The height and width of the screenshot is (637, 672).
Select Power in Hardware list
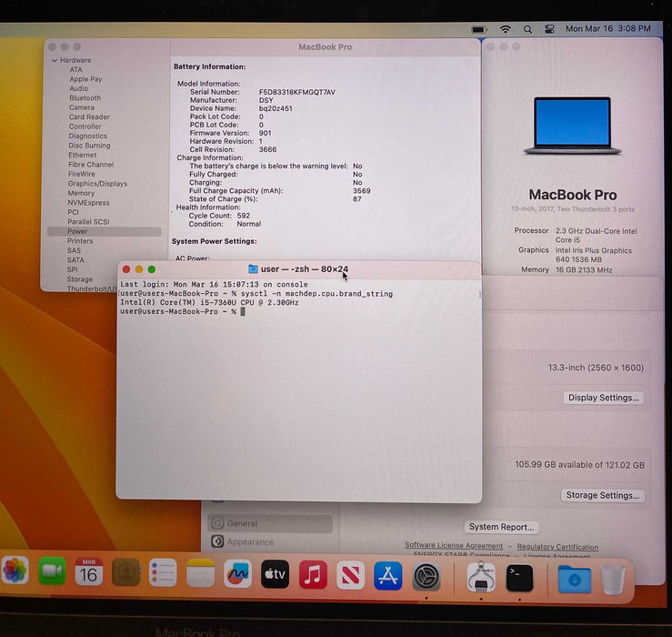(105, 231)
